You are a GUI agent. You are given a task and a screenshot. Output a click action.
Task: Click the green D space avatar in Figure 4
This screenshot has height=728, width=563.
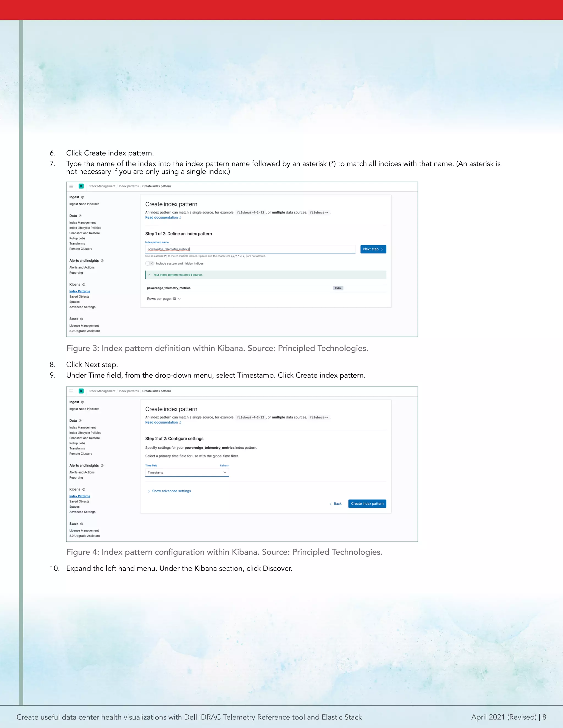(x=81, y=391)
